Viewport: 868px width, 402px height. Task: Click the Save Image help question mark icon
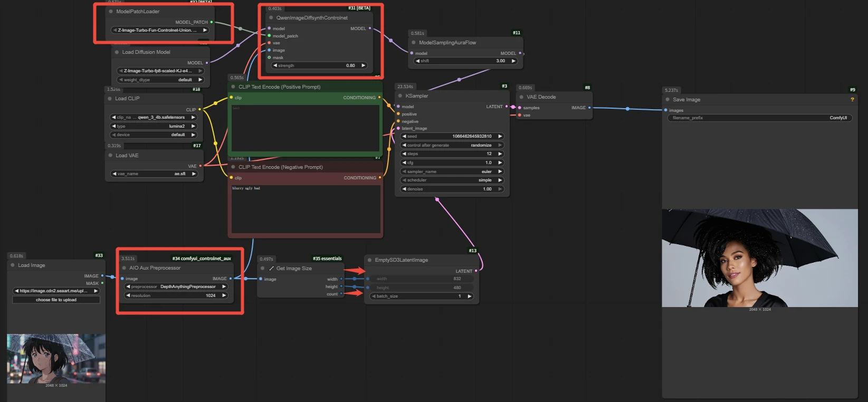[852, 99]
